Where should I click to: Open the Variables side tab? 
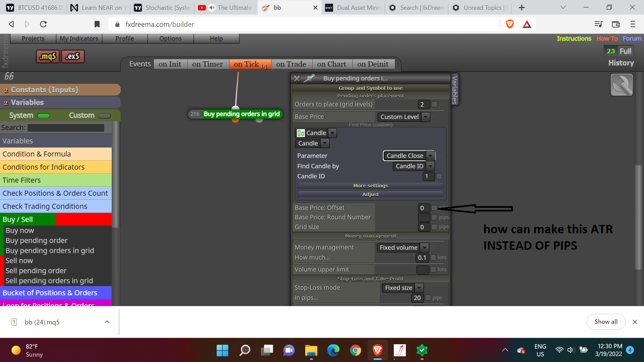tap(454, 89)
